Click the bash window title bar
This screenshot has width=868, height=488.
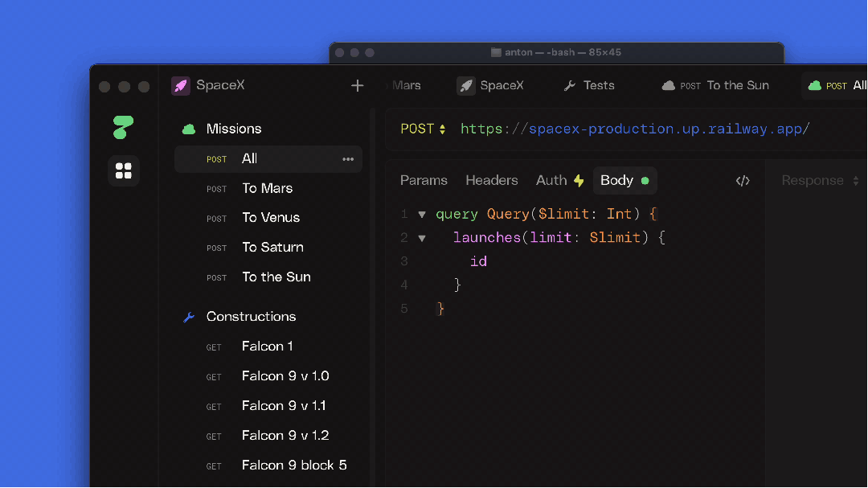pyautogui.click(x=556, y=52)
